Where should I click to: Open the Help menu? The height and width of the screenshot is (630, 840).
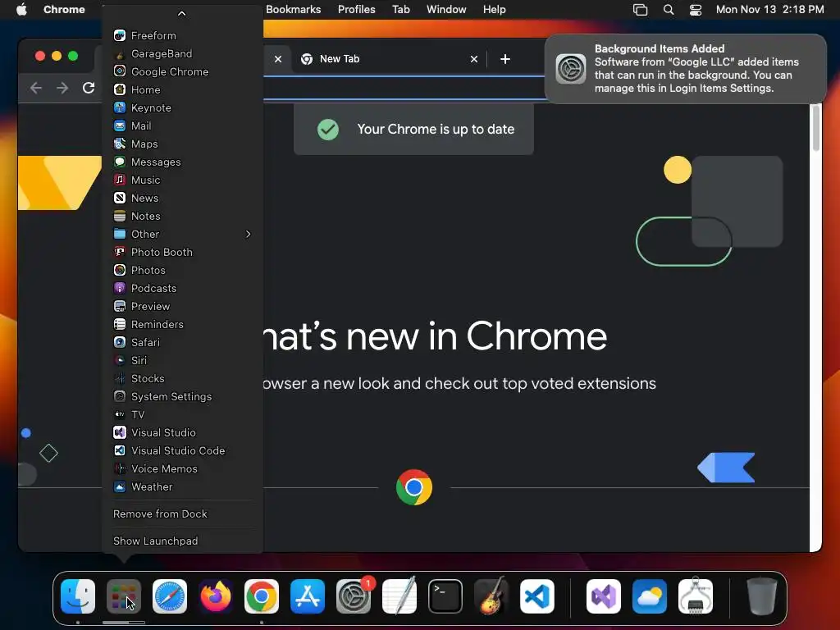[x=494, y=10]
